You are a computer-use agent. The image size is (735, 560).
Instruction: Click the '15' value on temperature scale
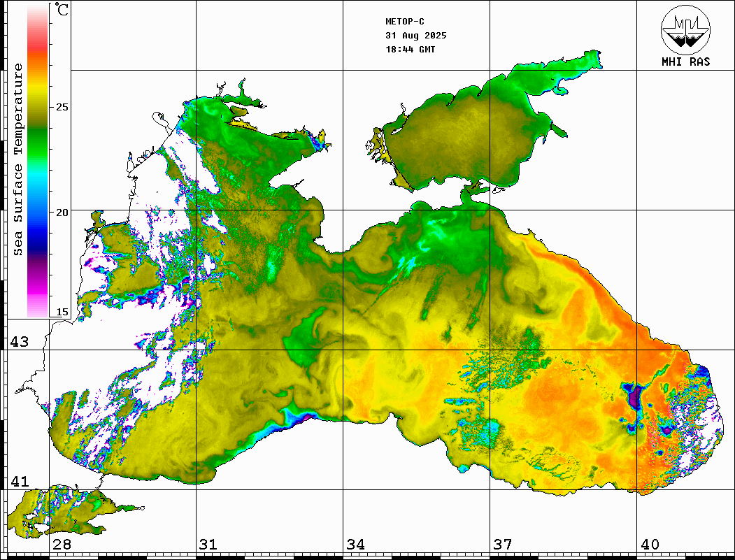click(62, 312)
